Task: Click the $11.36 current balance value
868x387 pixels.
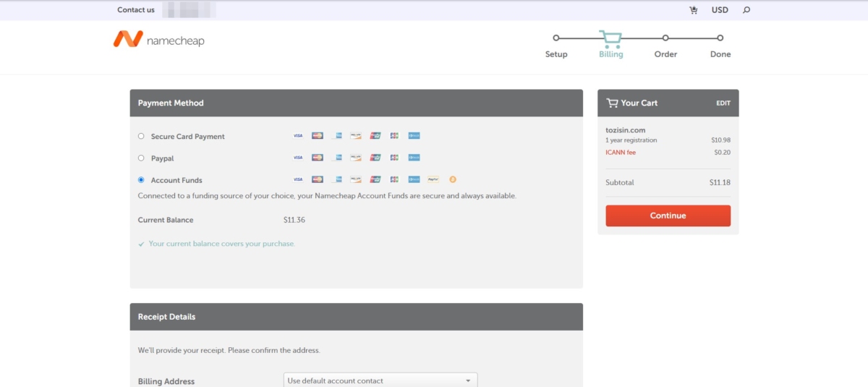Action: (294, 220)
